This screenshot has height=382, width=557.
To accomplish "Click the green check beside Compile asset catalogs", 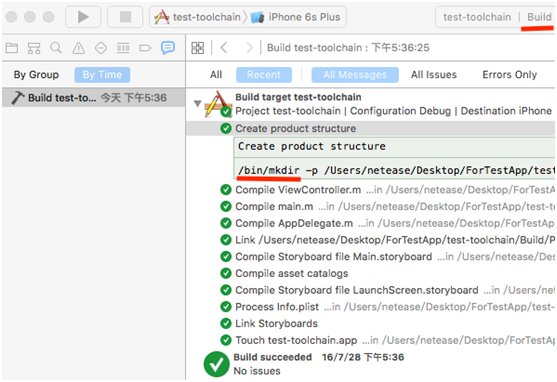I will coord(226,273).
